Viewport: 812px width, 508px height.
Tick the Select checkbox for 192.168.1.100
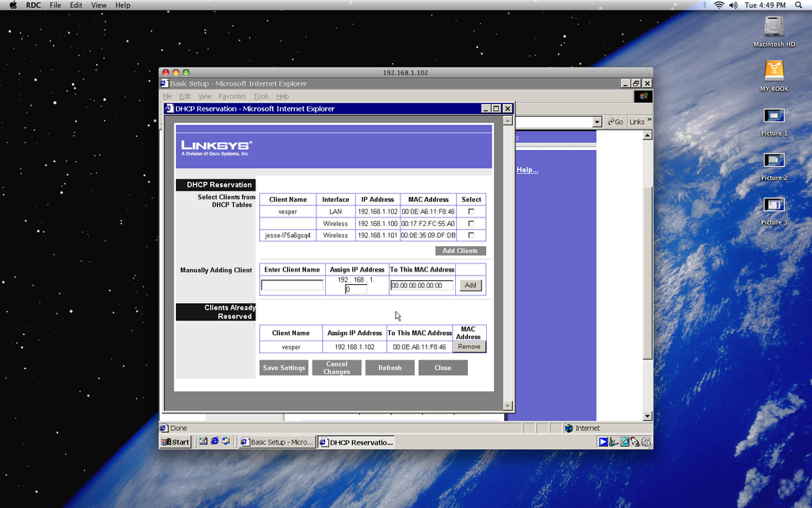(471, 223)
